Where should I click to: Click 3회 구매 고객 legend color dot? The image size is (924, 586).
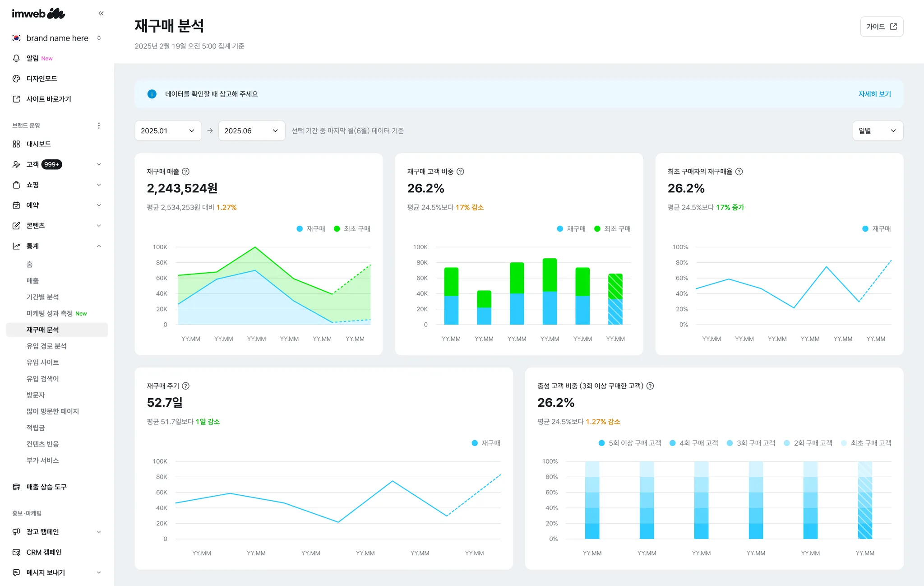click(x=730, y=443)
